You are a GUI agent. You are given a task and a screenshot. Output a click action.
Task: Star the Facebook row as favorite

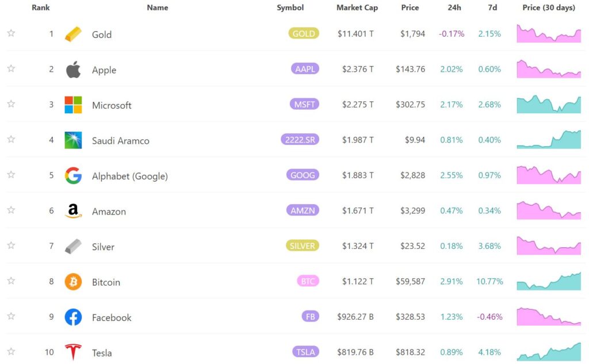[11, 316]
